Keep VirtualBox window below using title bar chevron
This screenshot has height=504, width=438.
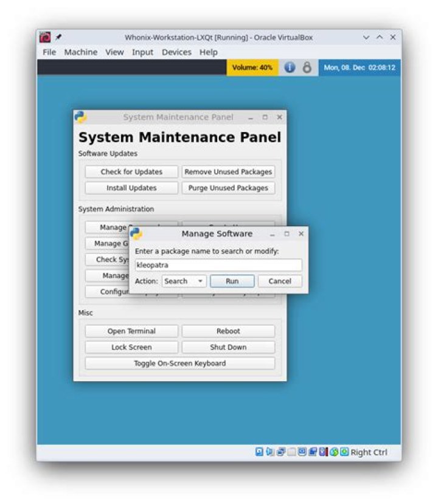366,37
